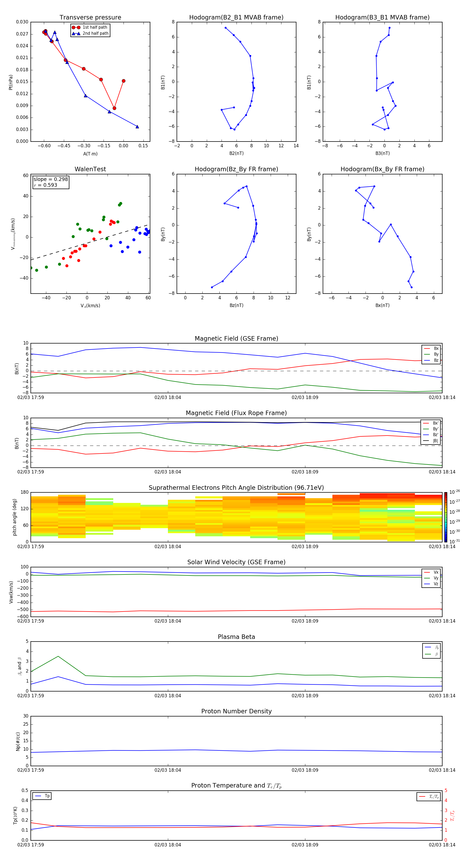This screenshot has height=868, width=473.
Task: Click '02/03 18:09' tick under Plasma Beta plot
Action: (x=305, y=695)
